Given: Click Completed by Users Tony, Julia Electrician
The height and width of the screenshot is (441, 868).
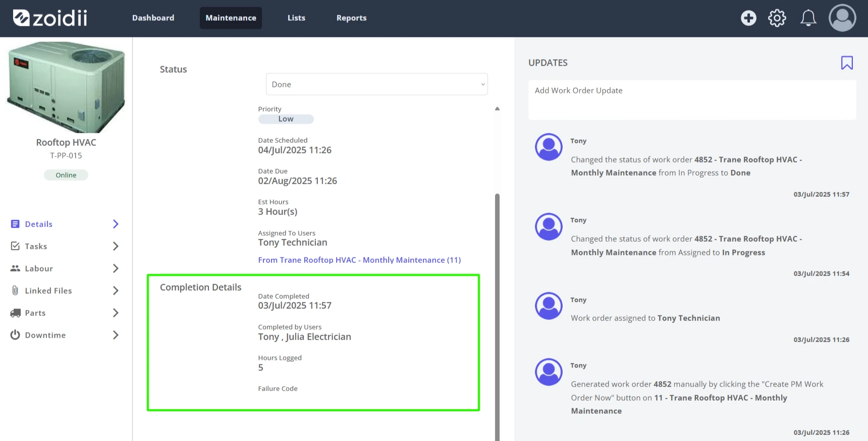Looking at the screenshot, I should coord(304,337).
